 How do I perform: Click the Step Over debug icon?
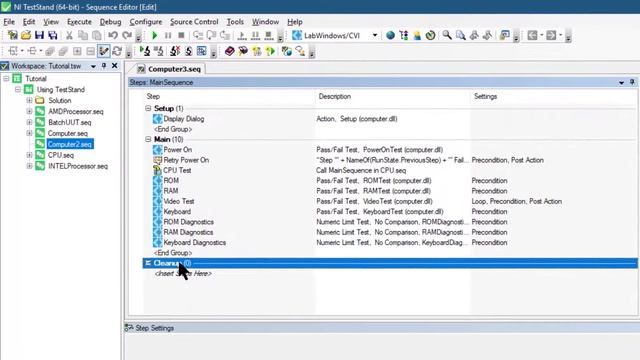(x=211, y=36)
